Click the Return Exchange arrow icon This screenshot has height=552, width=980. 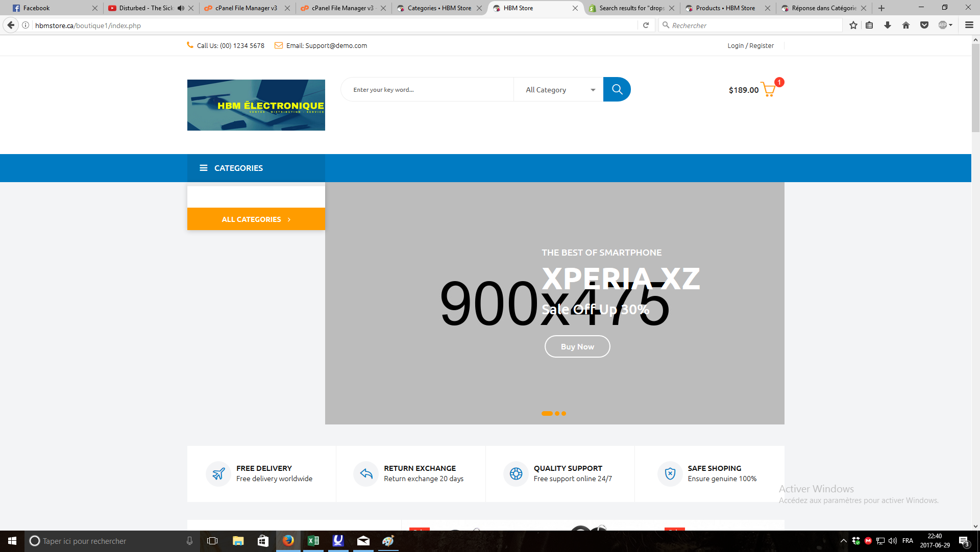[x=366, y=474]
